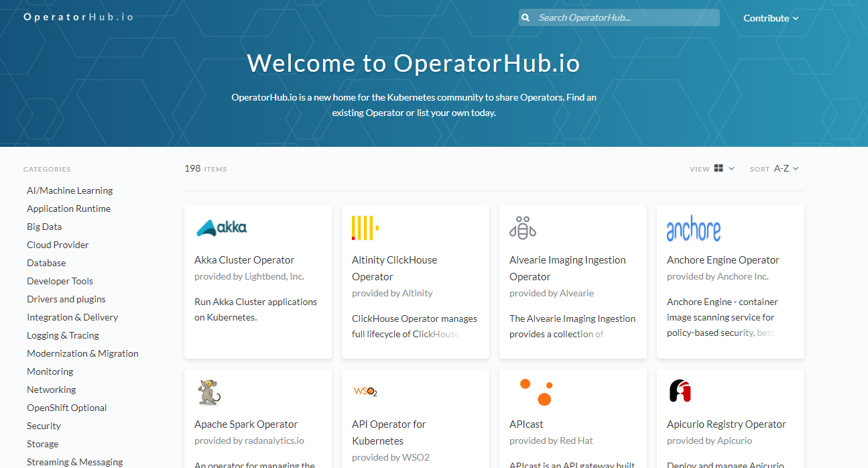Viewport: 868px width, 468px height.
Task: Click the Apicurio logo icon
Action: tap(680, 391)
